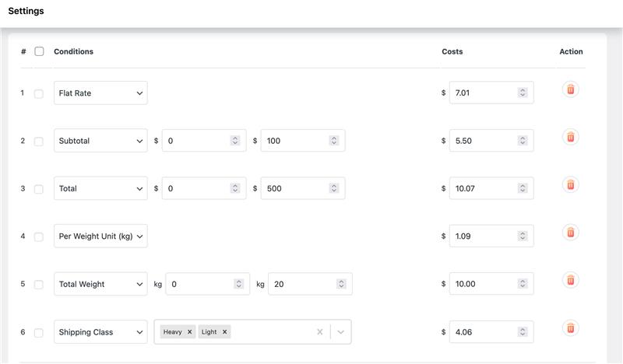
Task: Remove the Heavy shipping class tag
Action: tap(189, 332)
